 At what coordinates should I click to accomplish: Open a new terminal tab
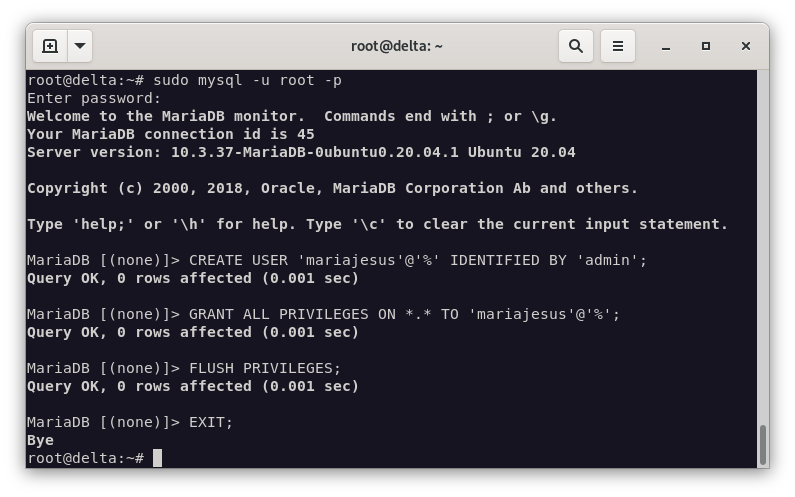[x=50, y=46]
